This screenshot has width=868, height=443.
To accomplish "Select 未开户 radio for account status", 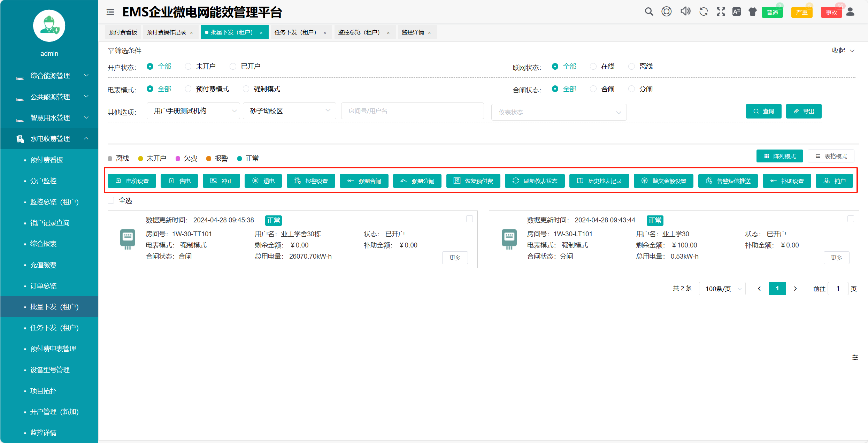I will [x=188, y=66].
